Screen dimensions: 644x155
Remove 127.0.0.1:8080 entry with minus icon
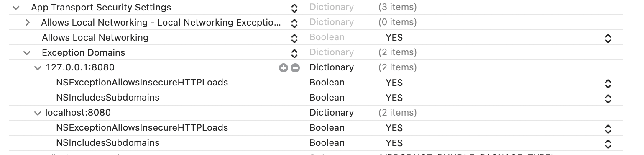click(295, 67)
